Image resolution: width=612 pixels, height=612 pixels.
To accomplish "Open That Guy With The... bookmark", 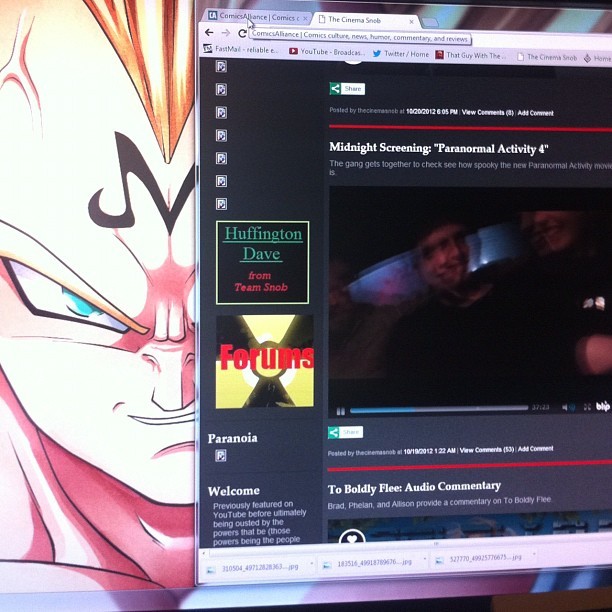I will point(471,55).
